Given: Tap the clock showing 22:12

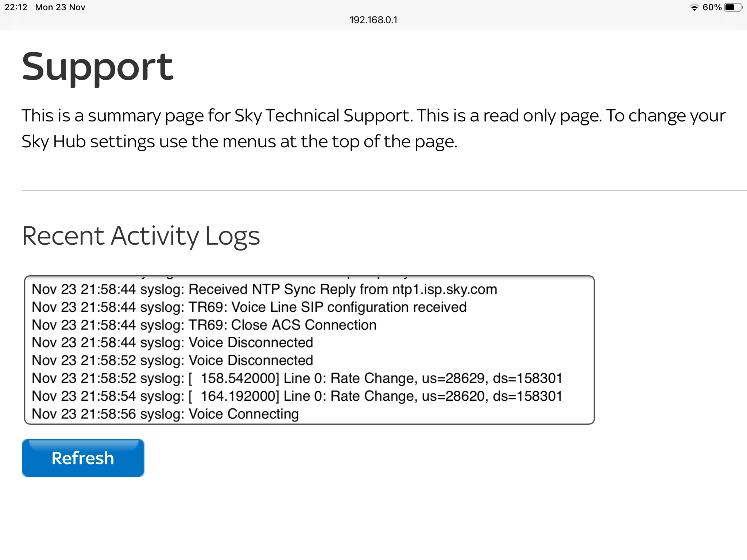Looking at the screenshot, I should tap(16, 7).
